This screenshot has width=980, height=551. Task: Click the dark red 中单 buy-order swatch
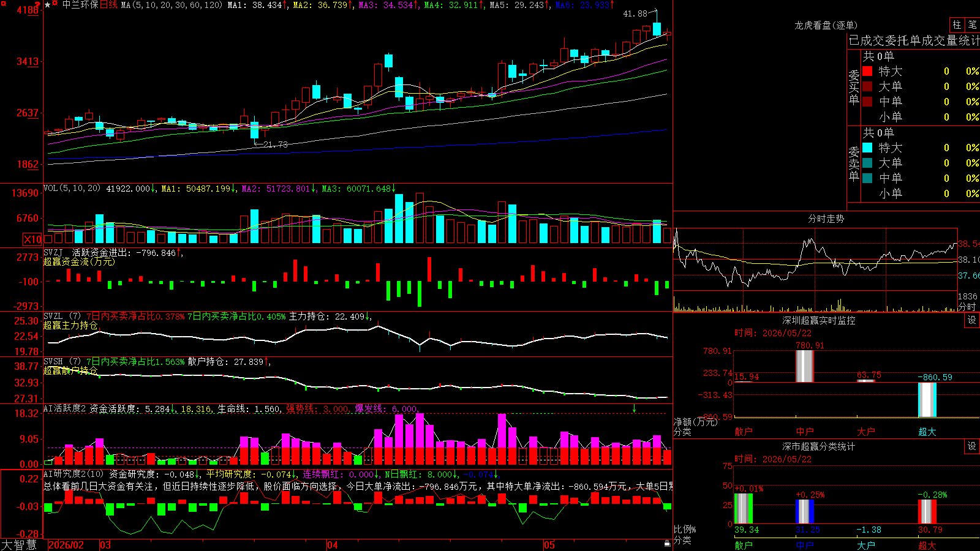(867, 101)
